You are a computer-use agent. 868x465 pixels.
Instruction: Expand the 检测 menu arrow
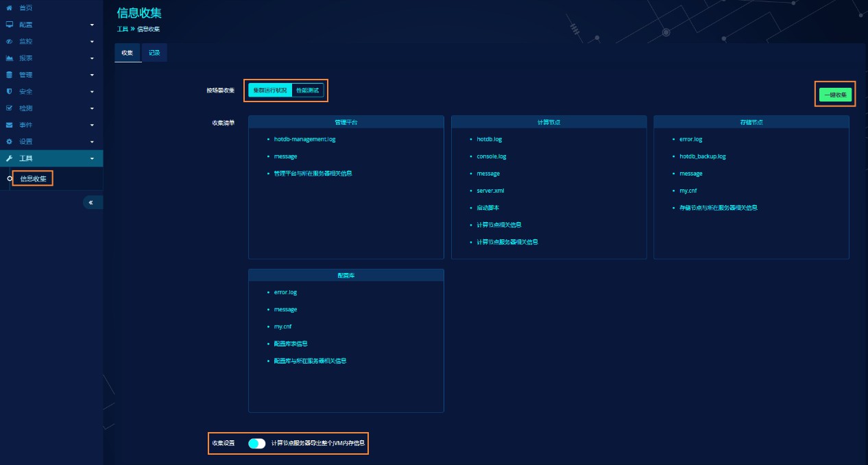click(93, 108)
